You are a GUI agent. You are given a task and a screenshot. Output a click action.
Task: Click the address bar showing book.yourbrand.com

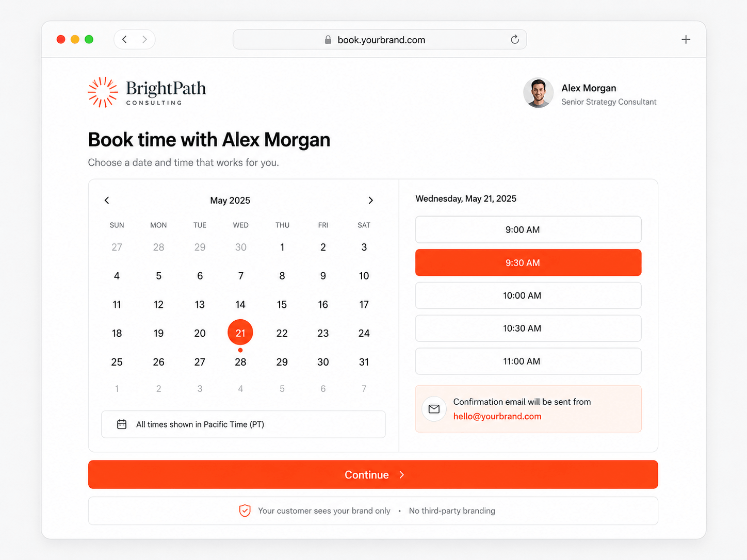380,40
